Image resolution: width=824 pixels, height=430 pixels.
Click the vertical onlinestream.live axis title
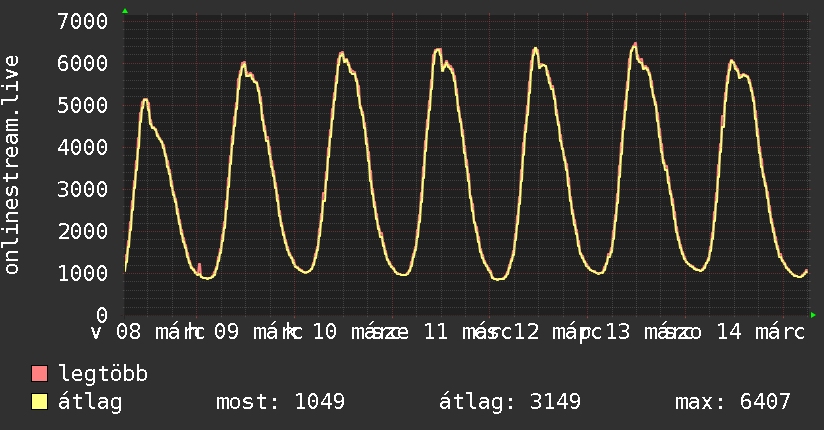point(12,165)
